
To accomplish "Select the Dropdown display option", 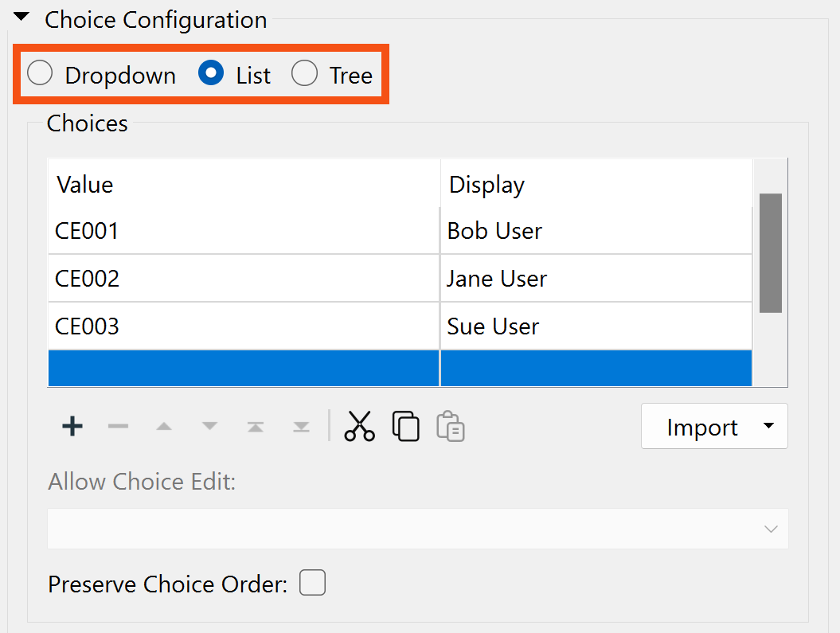I will [x=40, y=72].
